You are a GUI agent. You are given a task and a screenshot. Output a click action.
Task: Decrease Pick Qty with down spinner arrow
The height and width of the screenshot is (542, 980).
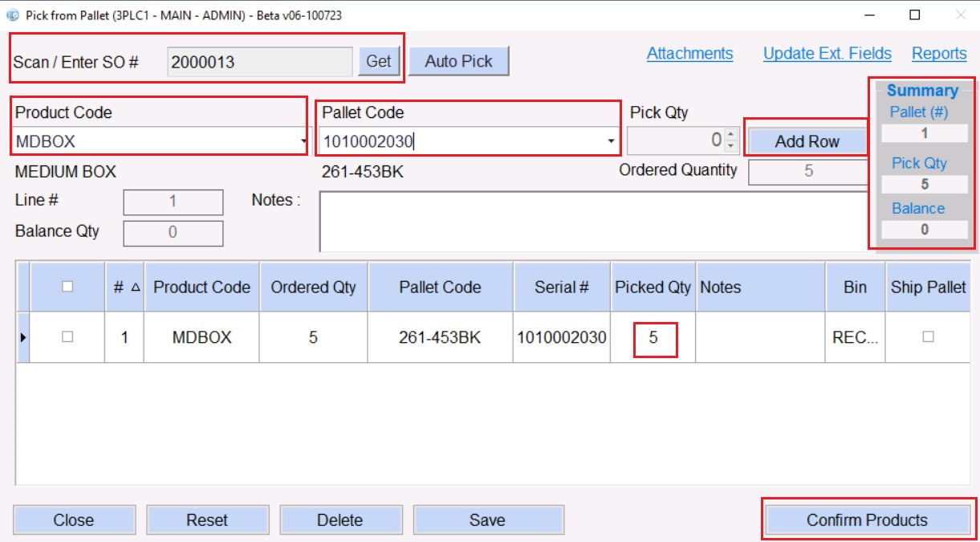pos(730,146)
